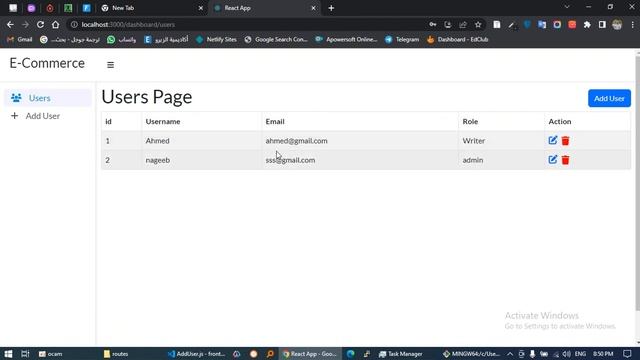Open the Google Search Console bookmark

click(x=276, y=40)
